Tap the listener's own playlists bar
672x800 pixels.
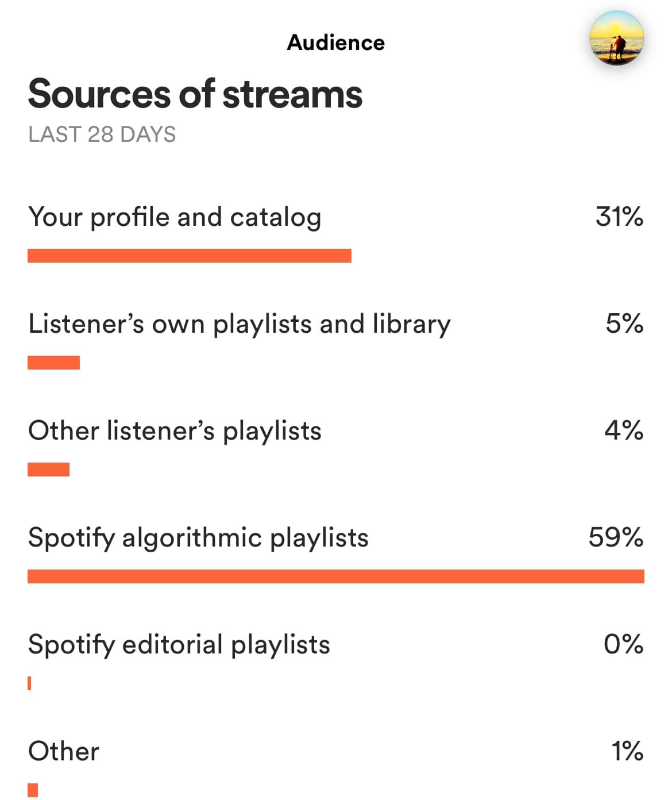(x=53, y=363)
